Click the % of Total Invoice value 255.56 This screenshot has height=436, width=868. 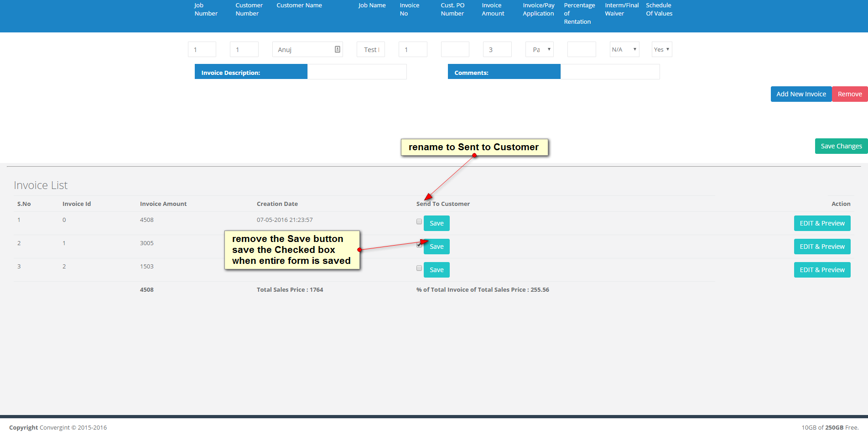click(540, 290)
